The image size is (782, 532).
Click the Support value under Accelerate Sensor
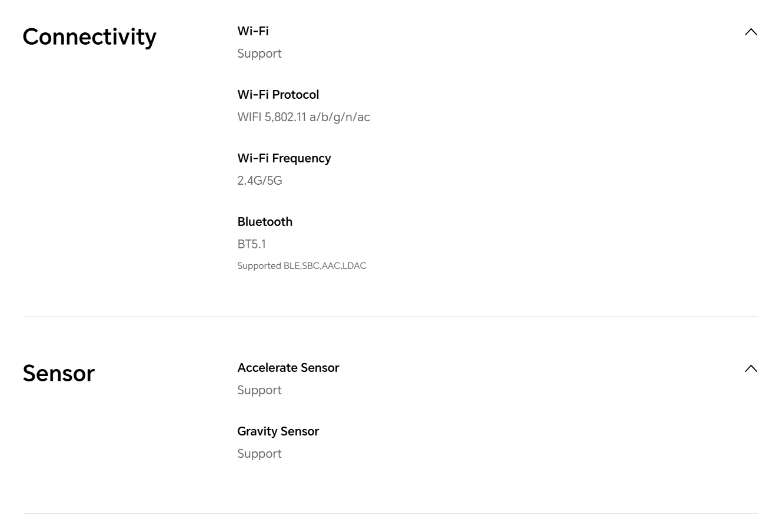tap(259, 390)
